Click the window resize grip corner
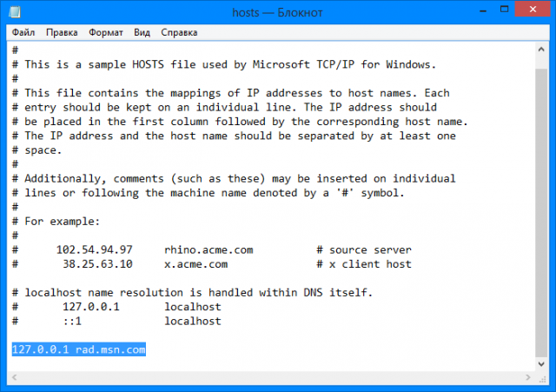 coord(542,379)
